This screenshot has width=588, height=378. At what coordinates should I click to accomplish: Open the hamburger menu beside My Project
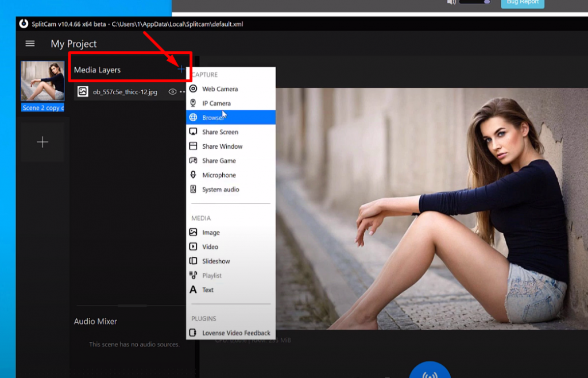[x=30, y=44]
